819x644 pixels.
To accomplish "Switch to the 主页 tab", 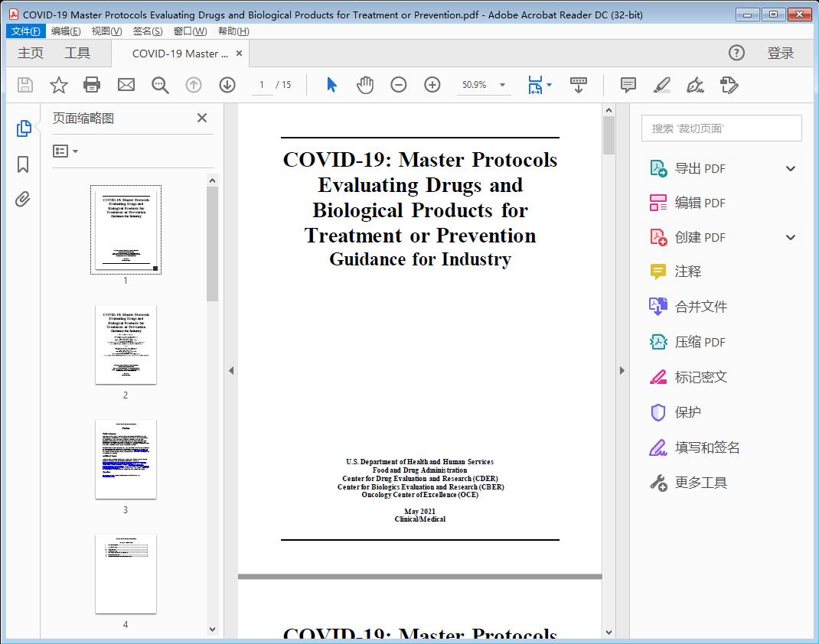I will pos(31,53).
